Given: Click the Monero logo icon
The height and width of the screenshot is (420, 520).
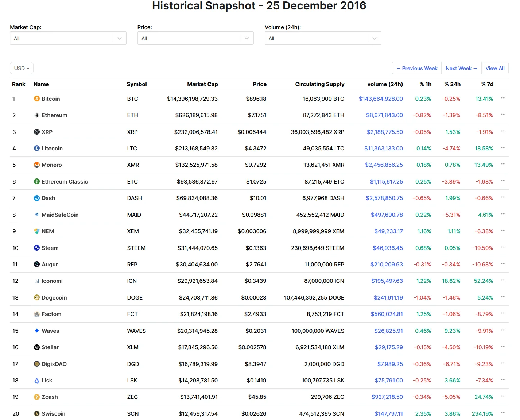Looking at the screenshot, I should pos(37,165).
